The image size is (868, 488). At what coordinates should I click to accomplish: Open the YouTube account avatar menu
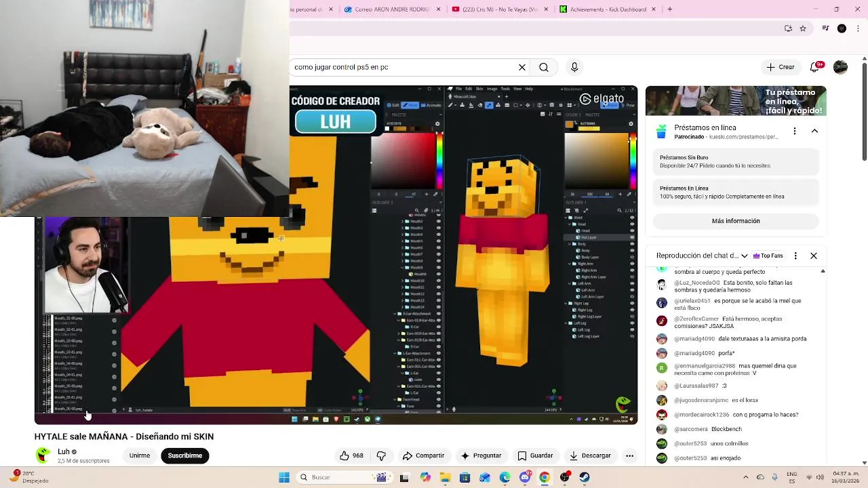click(840, 67)
